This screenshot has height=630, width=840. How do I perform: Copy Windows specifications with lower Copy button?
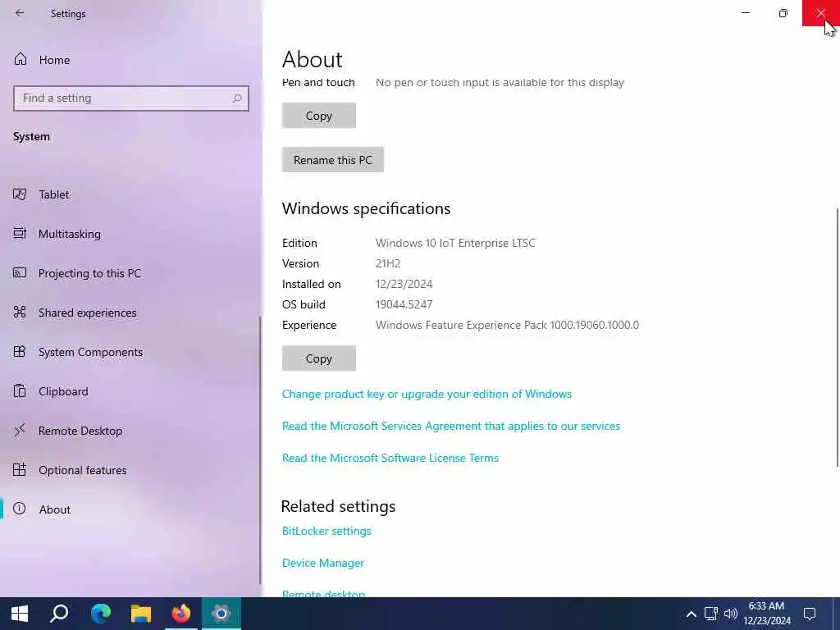(319, 358)
